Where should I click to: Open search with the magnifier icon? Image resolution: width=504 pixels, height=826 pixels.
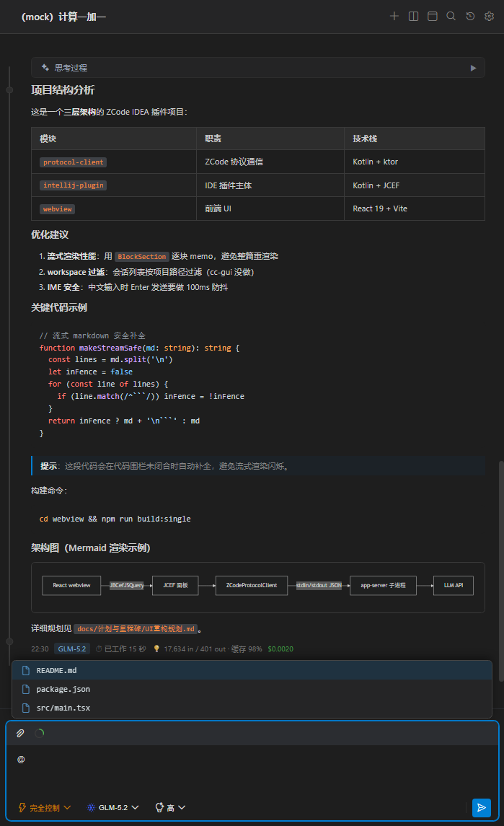click(x=451, y=17)
